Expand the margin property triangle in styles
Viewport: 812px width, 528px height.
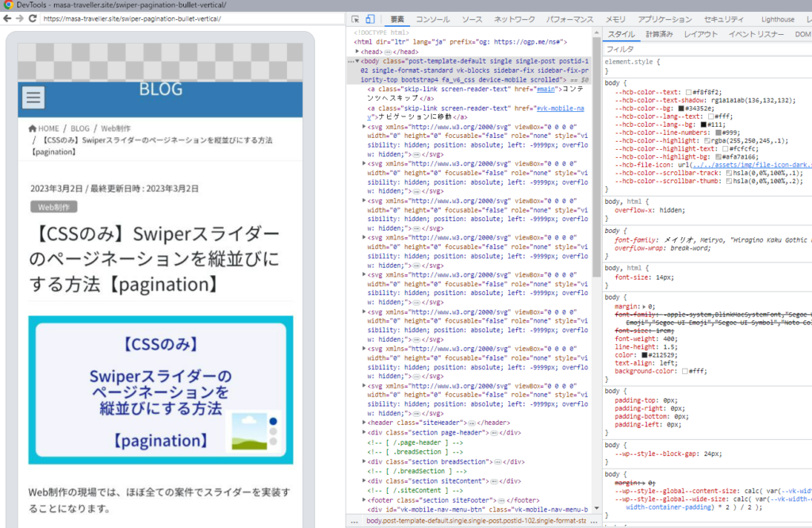[x=645, y=307]
